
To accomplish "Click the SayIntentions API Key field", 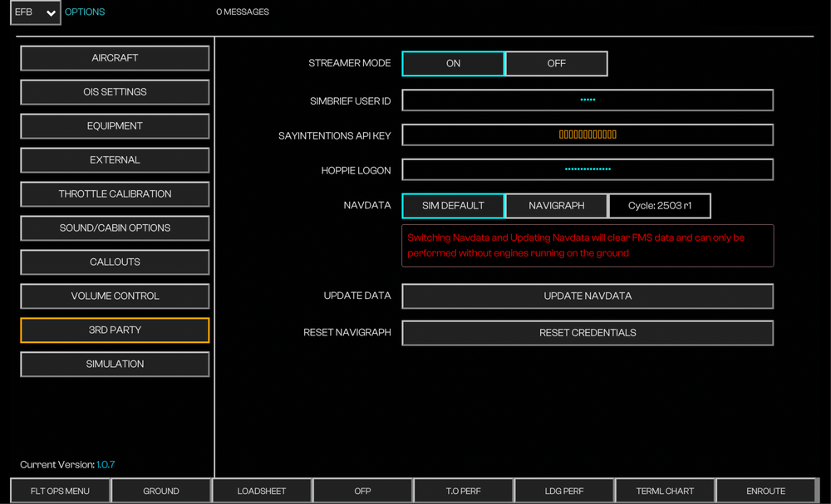I will click(x=588, y=135).
